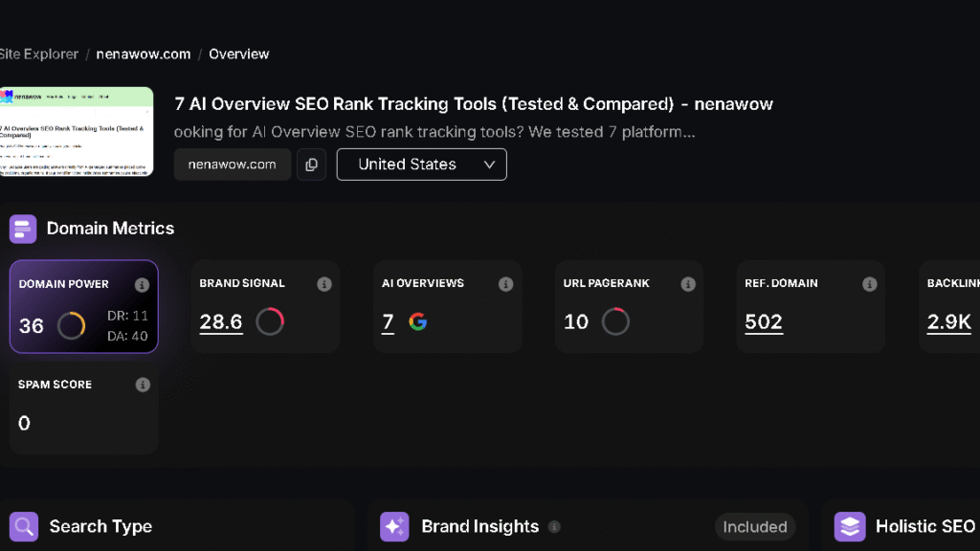The width and height of the screenshot is (980, 551).
Task: Click the Included badge
Action: 755,527
